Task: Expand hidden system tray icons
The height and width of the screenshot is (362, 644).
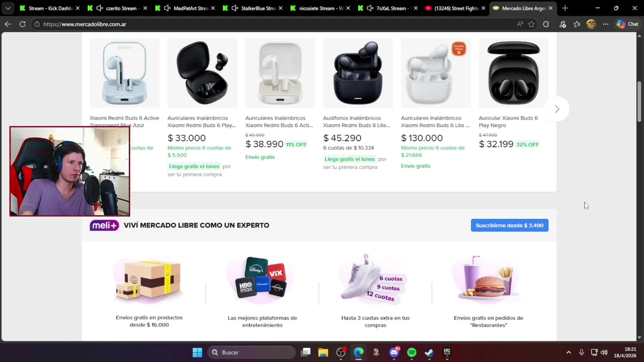Action: [569, 352]
